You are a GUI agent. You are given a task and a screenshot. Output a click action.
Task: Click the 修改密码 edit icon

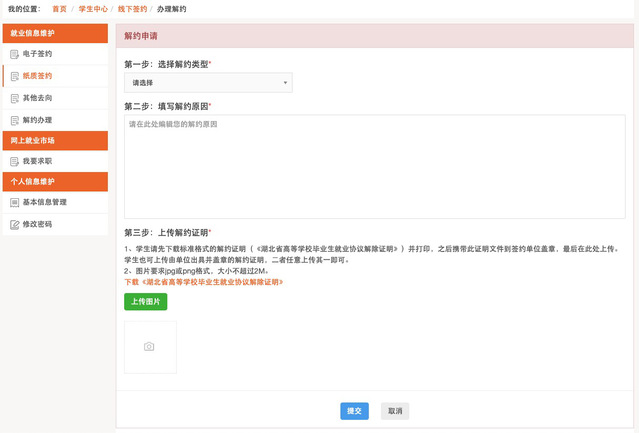pos(13,224)
